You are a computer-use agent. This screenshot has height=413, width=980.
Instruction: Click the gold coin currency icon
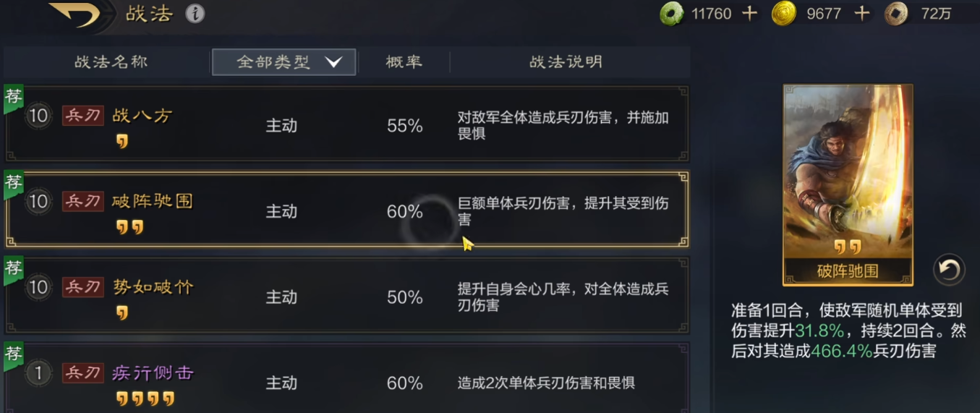pos(783,14)
